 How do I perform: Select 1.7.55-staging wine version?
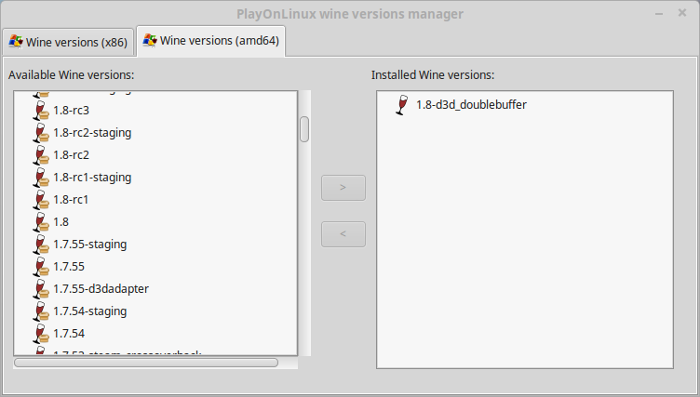click(90, 244)
